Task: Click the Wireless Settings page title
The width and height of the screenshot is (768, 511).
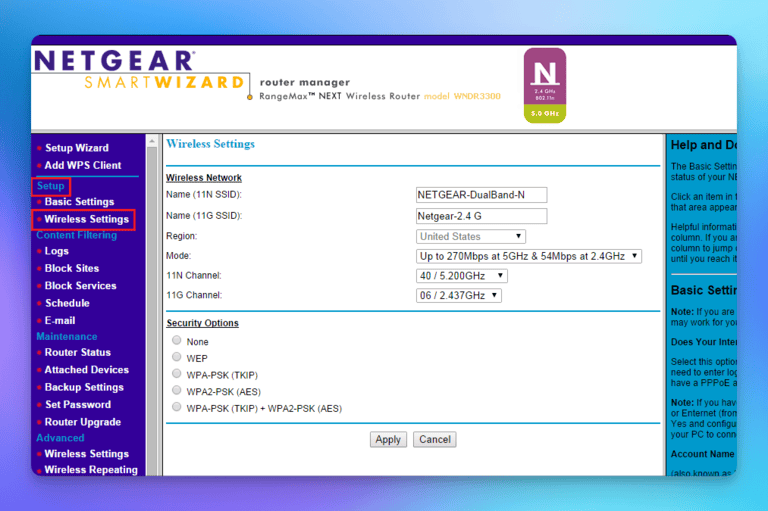Action: pos(211,144)
